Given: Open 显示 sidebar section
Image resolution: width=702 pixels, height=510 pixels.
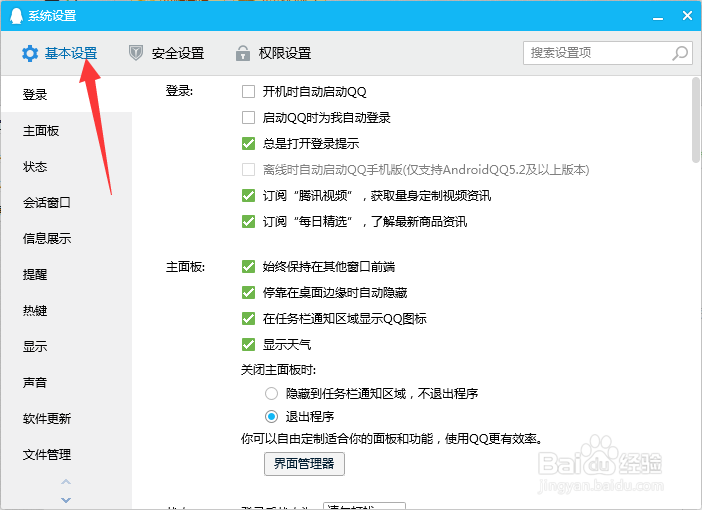Looking at the screenshot, I should (66, 347).
